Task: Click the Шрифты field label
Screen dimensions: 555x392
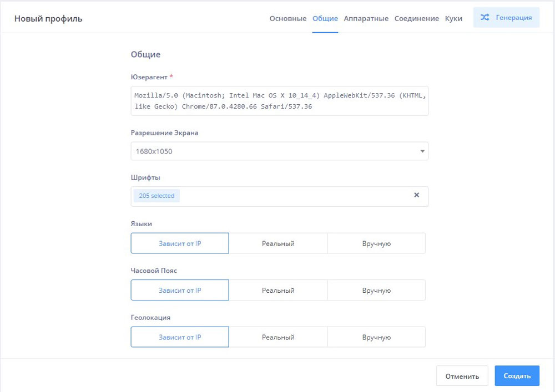Action: [x=145, y=177]
